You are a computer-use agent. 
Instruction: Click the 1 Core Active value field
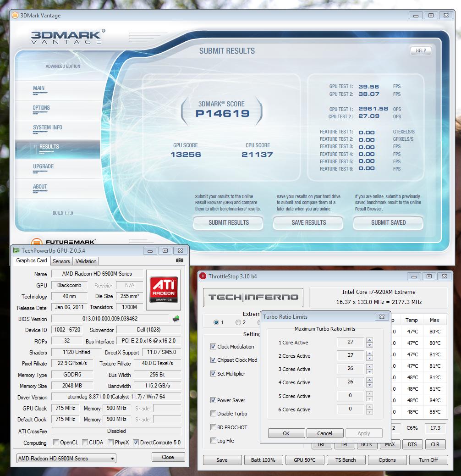click(350, 342)
